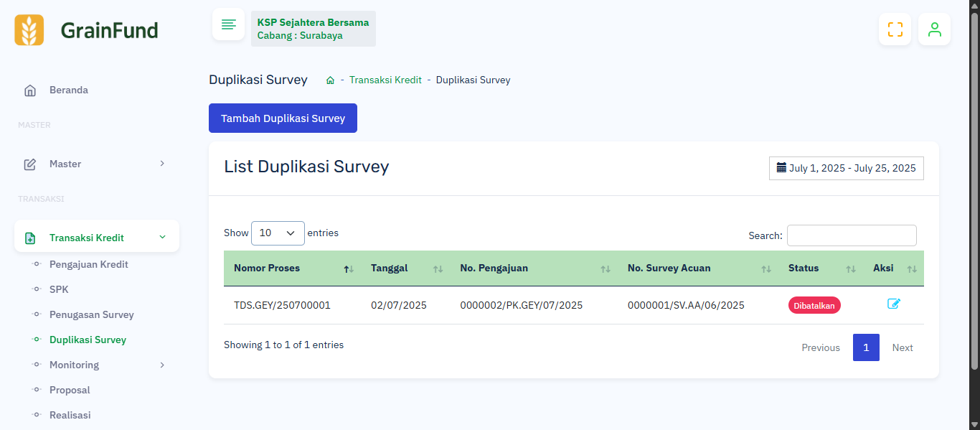Expand the Master menu chevron

click(x=162, y=164)
